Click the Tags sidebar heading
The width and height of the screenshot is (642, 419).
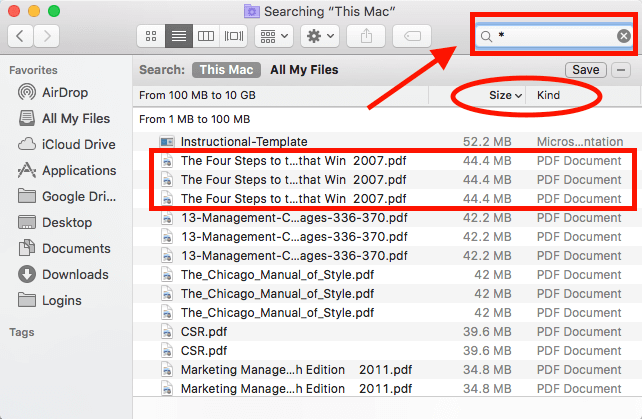click(22, 332)
